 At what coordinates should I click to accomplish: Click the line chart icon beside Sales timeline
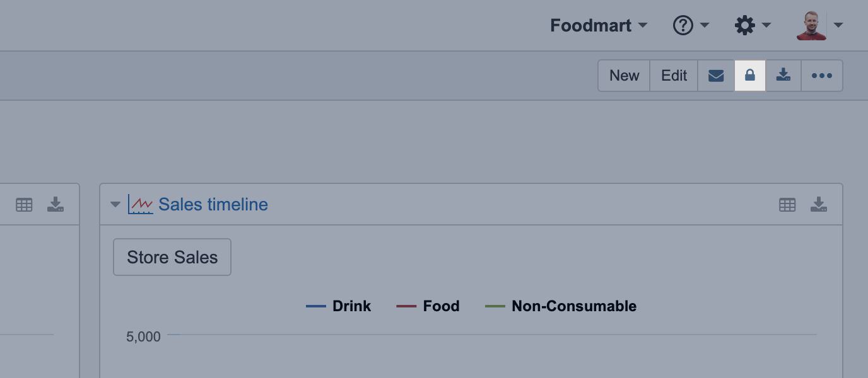[x=140, y=204]
